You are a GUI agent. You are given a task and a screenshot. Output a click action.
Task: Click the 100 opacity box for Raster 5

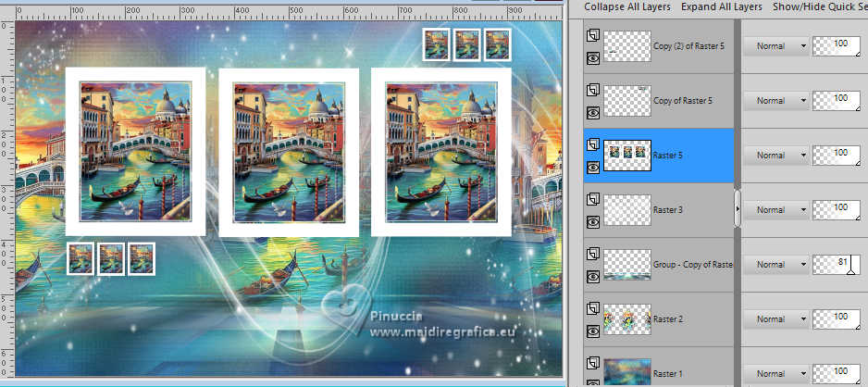click(837, 156)
